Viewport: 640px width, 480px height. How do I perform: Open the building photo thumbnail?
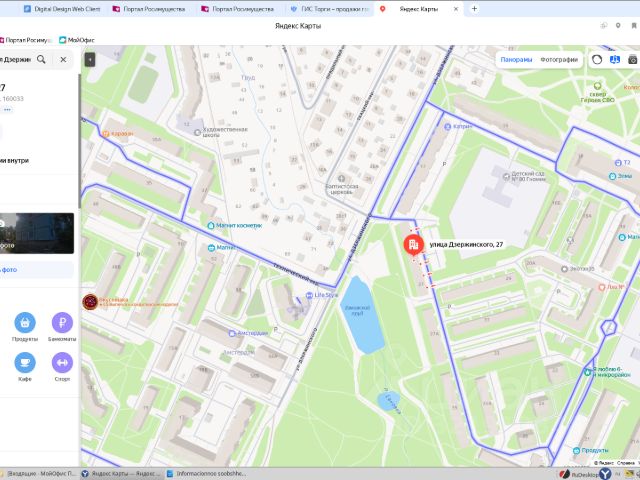click(x=37, y=233)
